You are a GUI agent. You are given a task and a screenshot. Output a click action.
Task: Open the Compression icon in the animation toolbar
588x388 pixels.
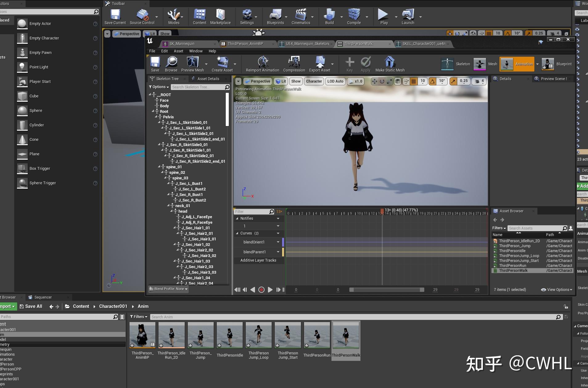click(293, 64)
